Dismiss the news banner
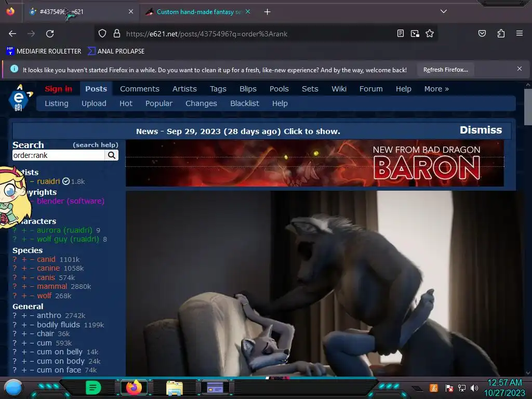The height and width of the screenshot is (399, 532). coord(481,130)
